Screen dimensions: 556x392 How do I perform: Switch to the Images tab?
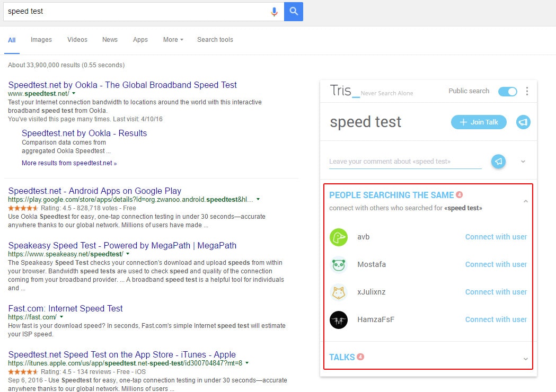point(41,40)
